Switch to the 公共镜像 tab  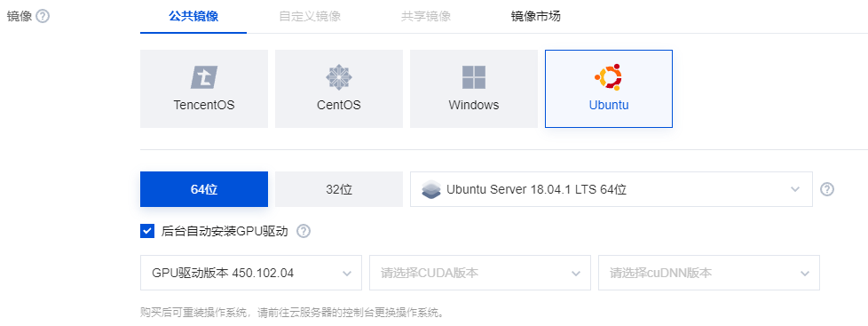pyautogui.click(x=193, y=16)
